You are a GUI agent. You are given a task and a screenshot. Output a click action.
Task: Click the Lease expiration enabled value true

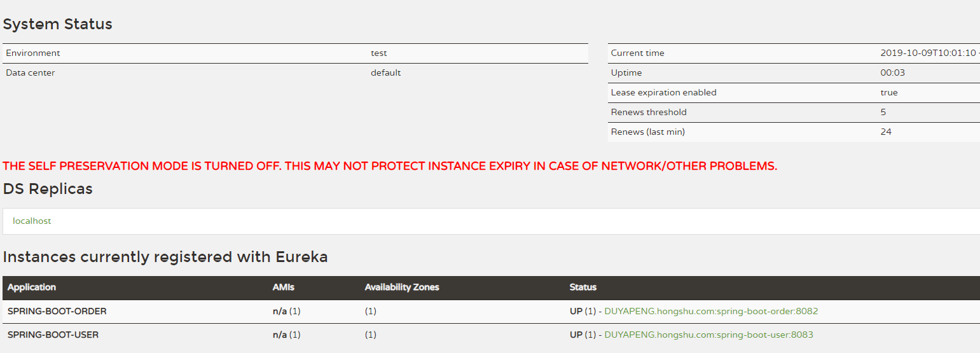pos(889,93)
